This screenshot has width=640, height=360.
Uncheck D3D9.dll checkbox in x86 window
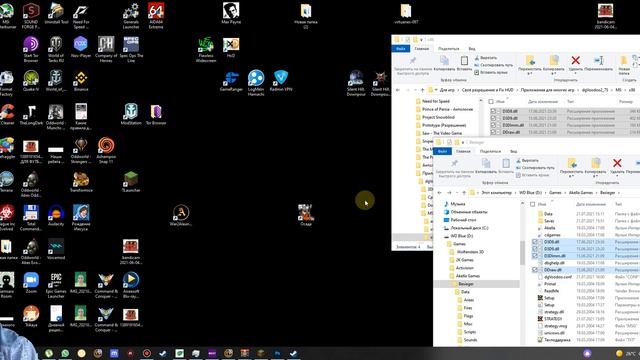[493, 118]
